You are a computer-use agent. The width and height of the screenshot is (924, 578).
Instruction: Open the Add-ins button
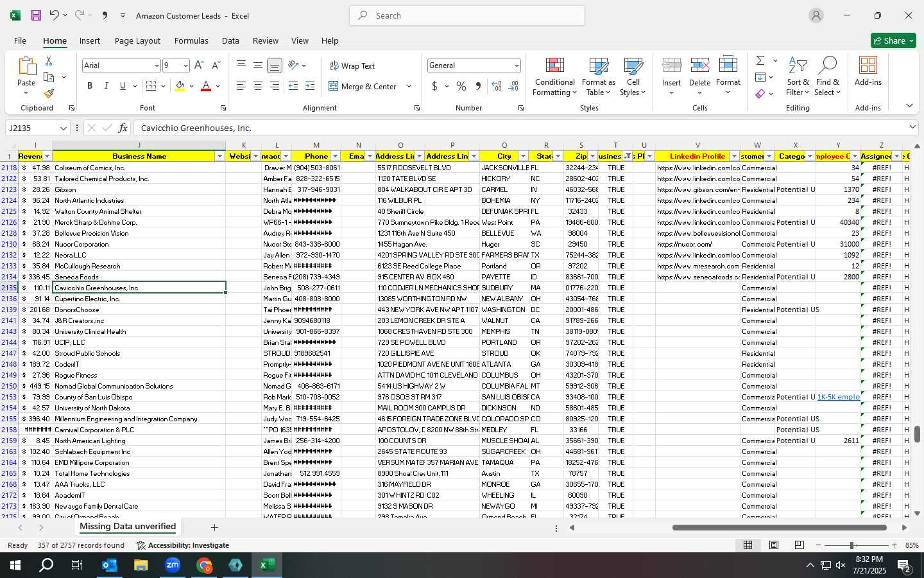[868, 71]
